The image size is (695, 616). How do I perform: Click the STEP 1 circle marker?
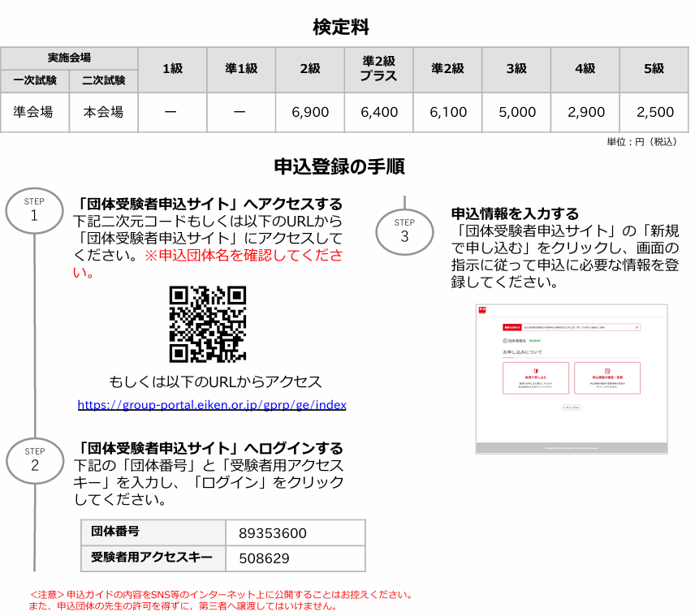[34, 209]
